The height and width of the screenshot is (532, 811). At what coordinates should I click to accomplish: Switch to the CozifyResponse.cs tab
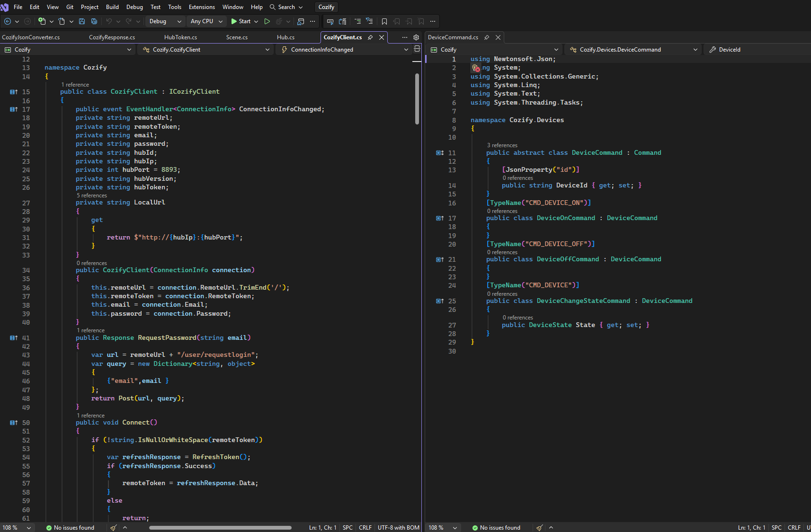click(x=112, y=37)
